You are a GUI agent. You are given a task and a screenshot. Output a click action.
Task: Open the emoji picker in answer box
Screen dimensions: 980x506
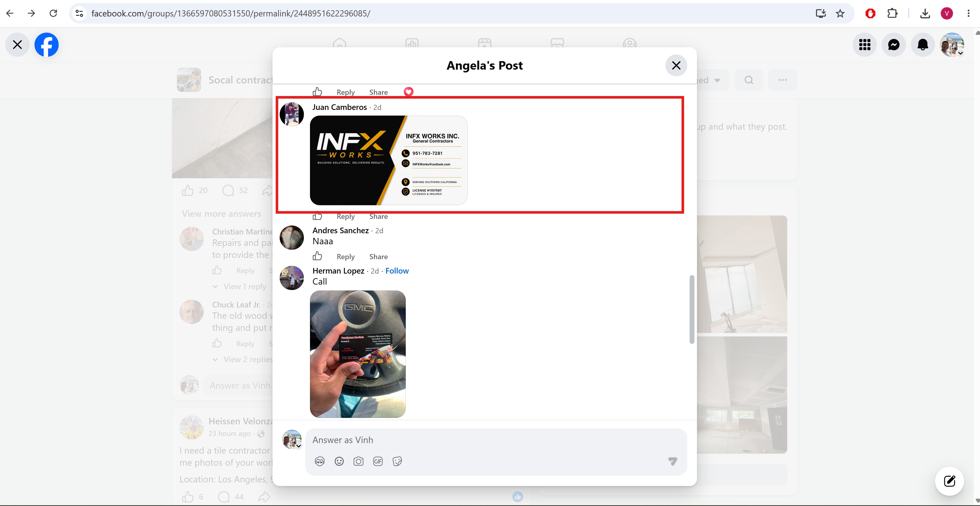pyautogui.click(x=339, y=462)
